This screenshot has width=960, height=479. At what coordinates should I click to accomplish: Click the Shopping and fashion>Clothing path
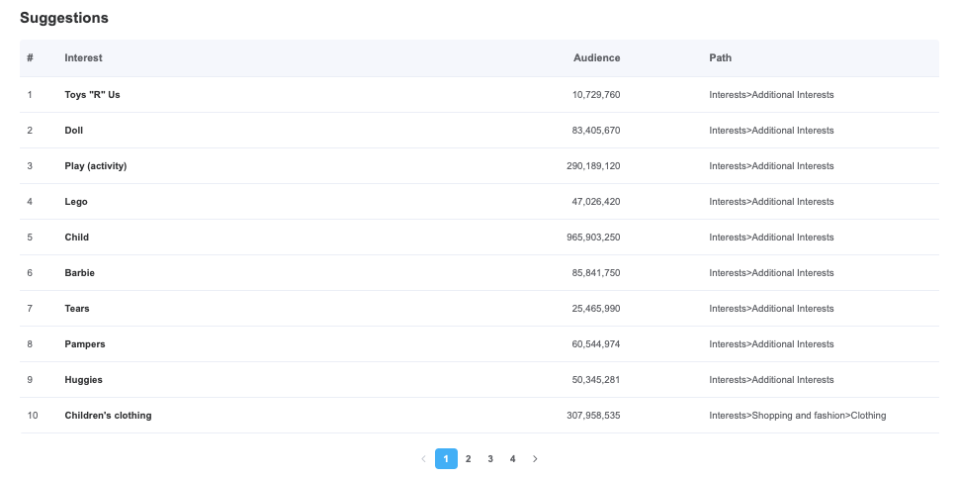coord(797,415)
